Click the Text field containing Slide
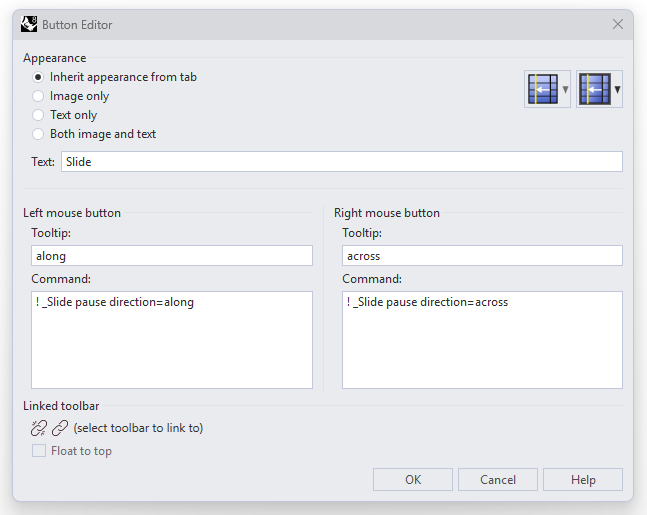Viewport: 647px width, 515px height. tap(342, 161)
